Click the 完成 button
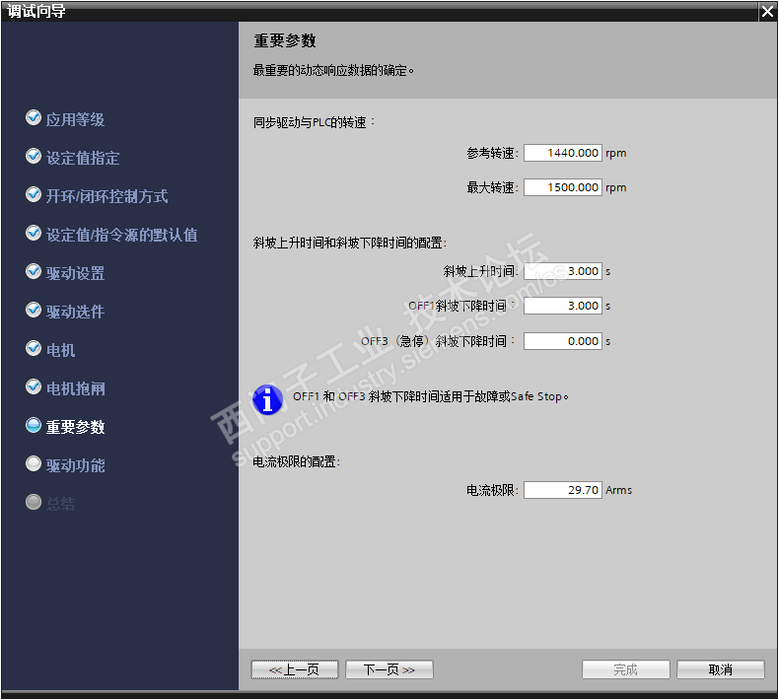Viewport: 779px width, 700px height. click(x=625, y=669)
